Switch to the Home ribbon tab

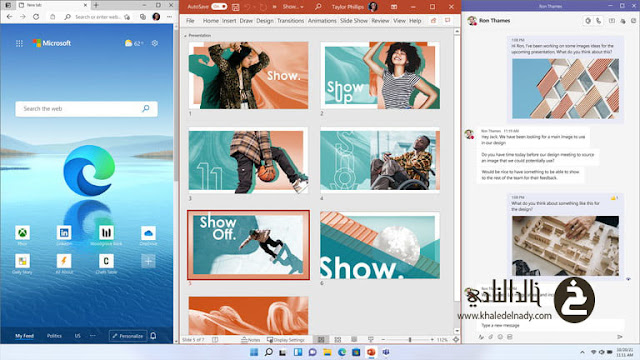(211, 20)
